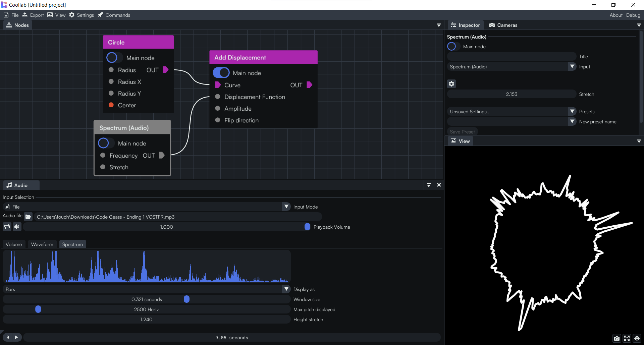Click the Max pitch displayed slider handle
Viewport: 644px width, 345px height.
click(x=38, y=309)
